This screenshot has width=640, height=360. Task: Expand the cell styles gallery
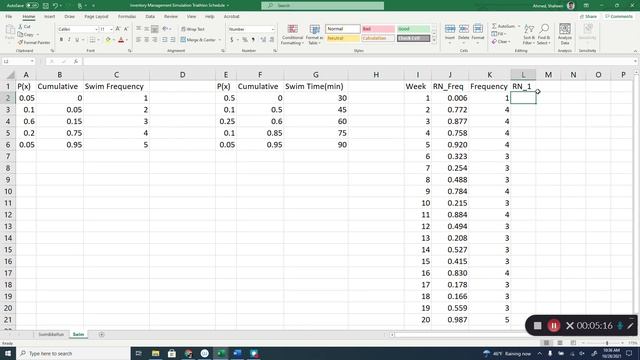pyautogui.click(x=434, y=40)
